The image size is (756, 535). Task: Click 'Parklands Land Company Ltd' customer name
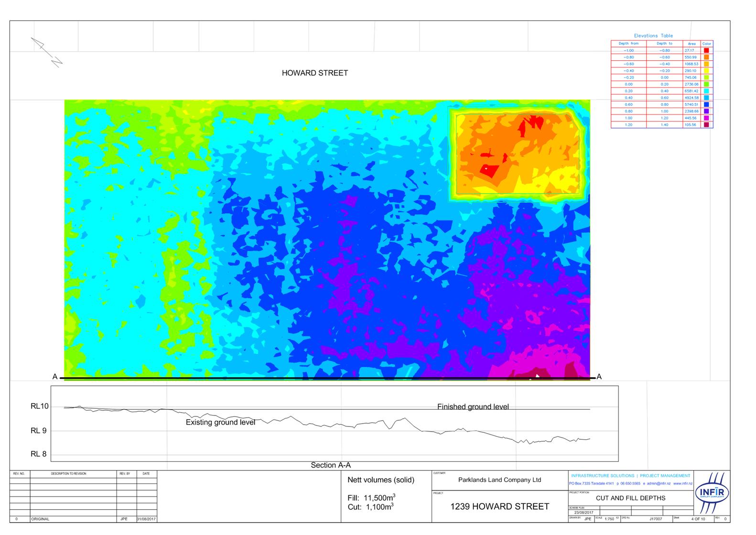click(x=499, y=480)
